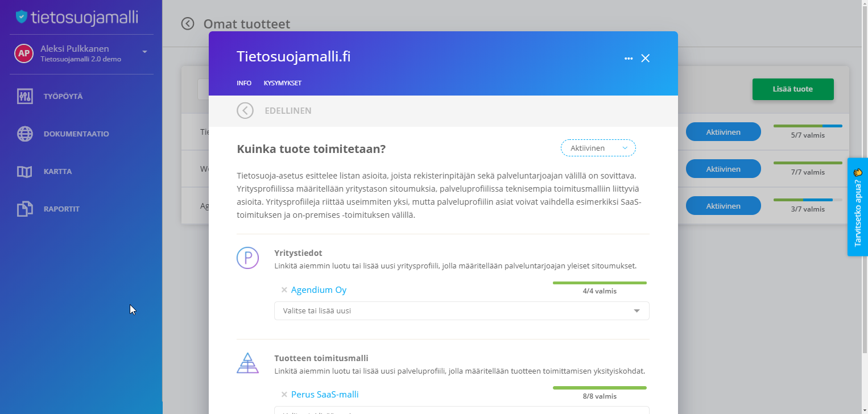Click the Yritystiedot section title
The width and height of the screenshot is (868, 414).
click(x=298, y=253)
